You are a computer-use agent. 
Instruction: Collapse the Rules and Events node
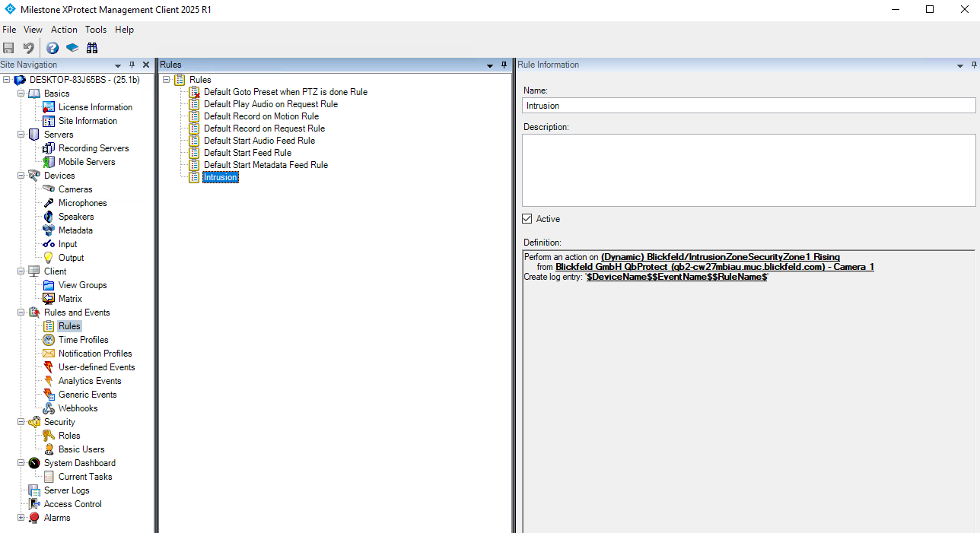pyautogui.click(x=21, y=313)
